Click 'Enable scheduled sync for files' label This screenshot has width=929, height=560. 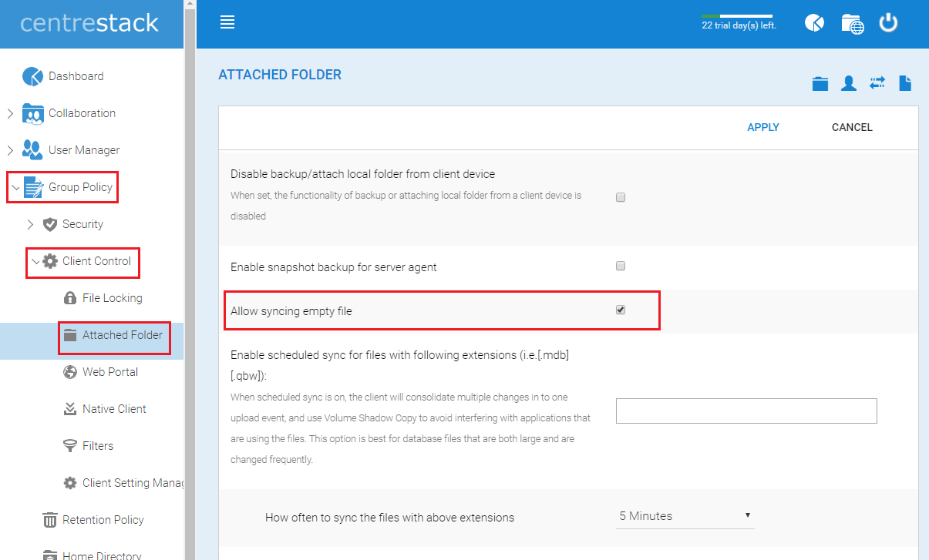pos(399,366)
